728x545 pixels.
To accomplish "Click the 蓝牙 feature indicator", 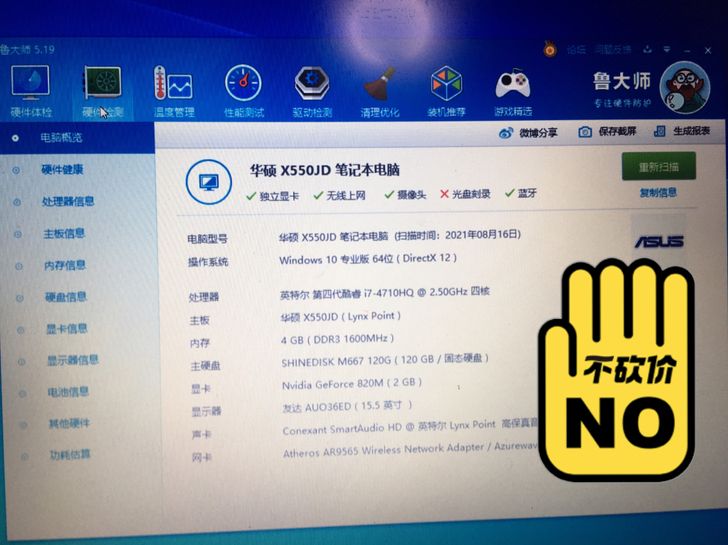I will [521, 193].
